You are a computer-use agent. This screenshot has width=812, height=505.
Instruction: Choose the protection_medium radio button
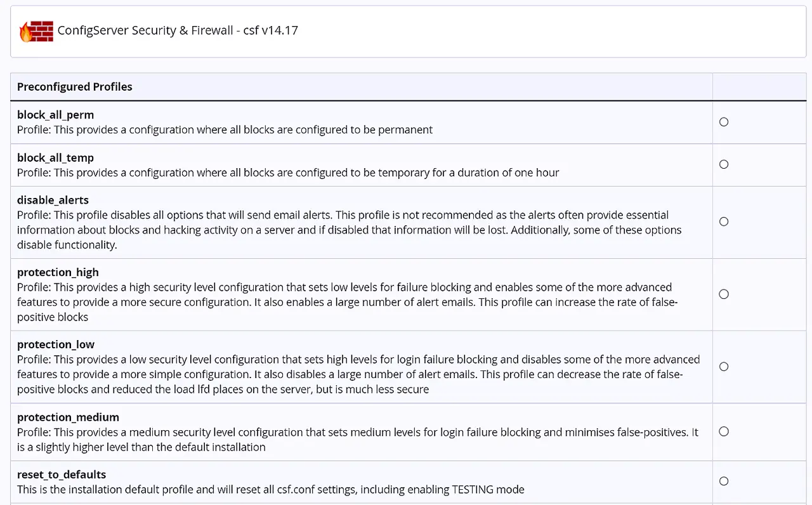click(x=724, y=432)
